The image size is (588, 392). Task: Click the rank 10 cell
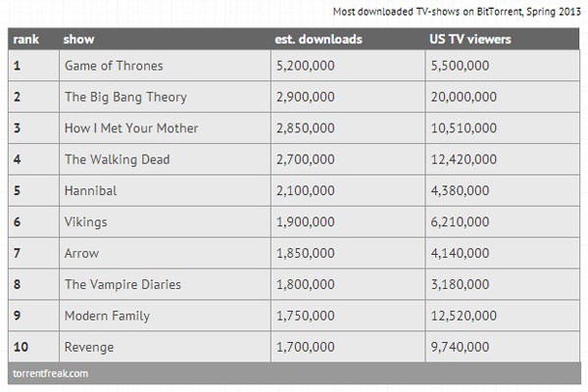click(x=24, y=348)
